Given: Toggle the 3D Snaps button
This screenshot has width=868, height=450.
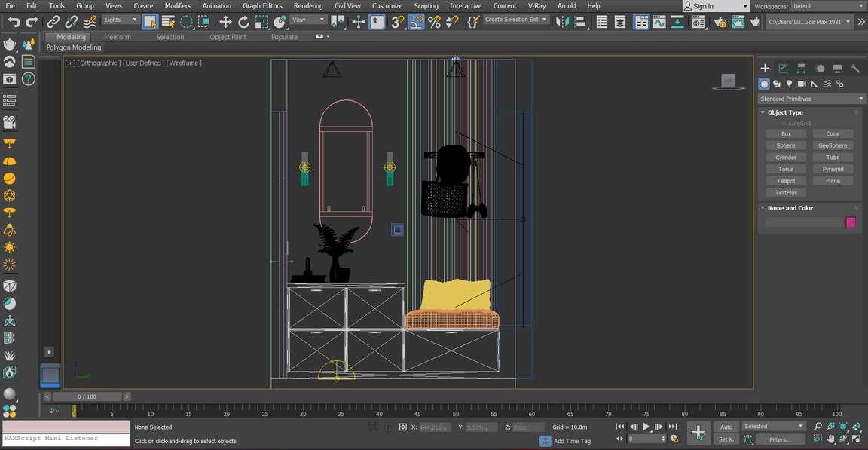Looking at the screenshot, I should 398,22.
